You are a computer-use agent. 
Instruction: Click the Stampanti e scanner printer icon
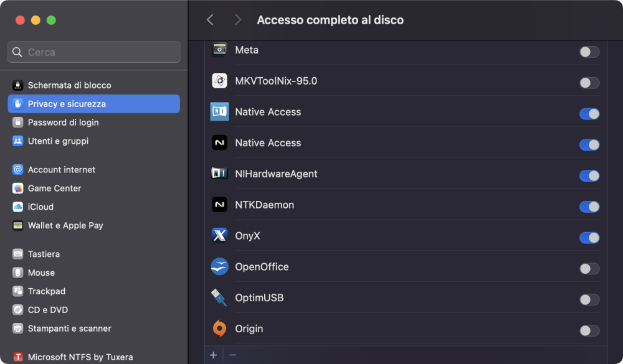(x=17, y=329)
